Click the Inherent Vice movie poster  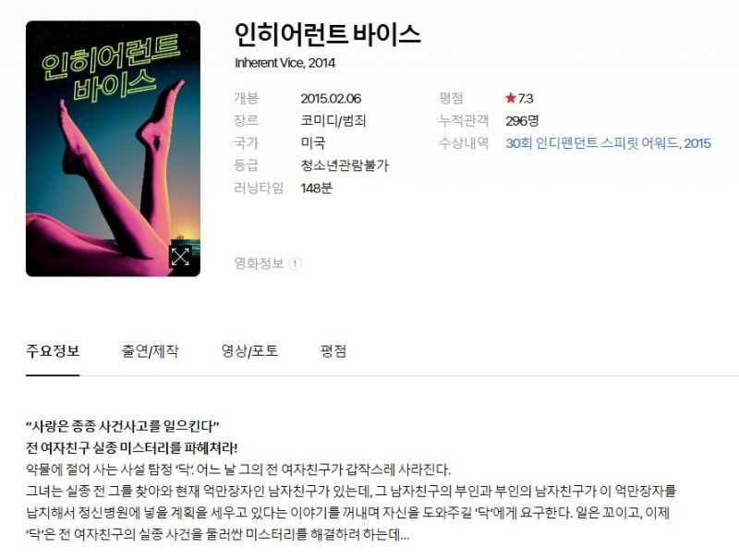(x=113, y=149)
